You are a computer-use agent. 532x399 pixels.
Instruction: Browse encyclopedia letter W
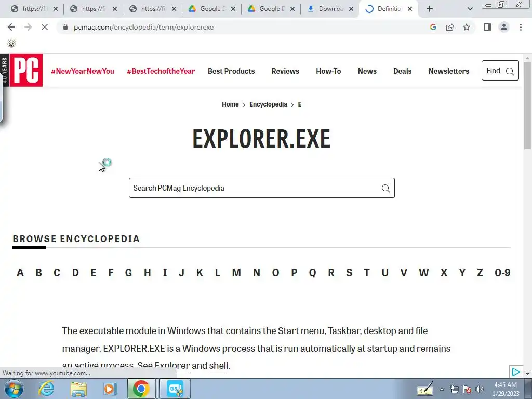click(423, 272)
